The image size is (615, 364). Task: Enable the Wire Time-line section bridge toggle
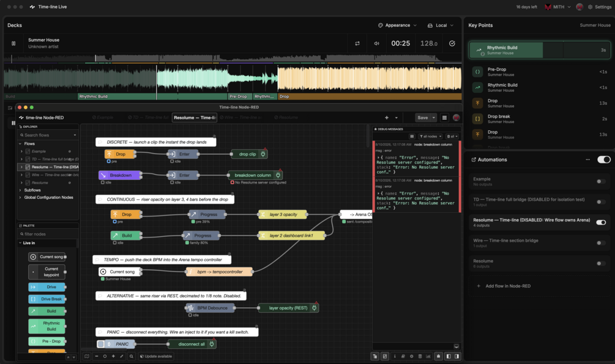tap(600, 243)
